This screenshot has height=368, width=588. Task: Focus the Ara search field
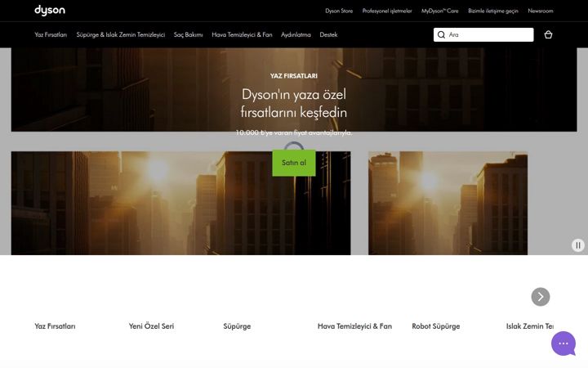coord(483,34)
